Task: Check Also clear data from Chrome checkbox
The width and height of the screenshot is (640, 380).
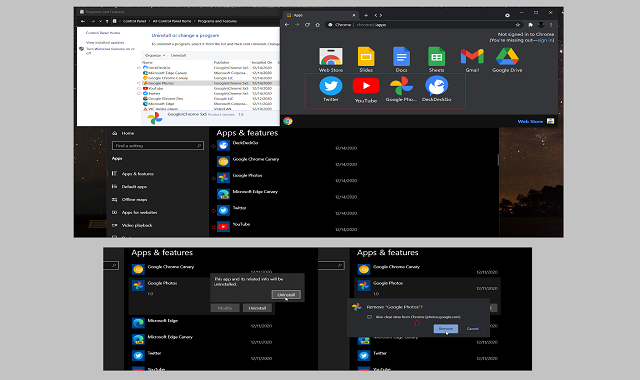Action: [x=369, y=317]
